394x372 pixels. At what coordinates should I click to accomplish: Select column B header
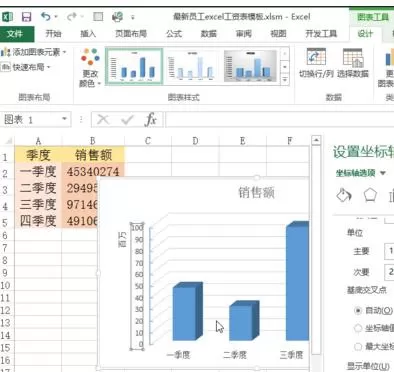[93, 141]
